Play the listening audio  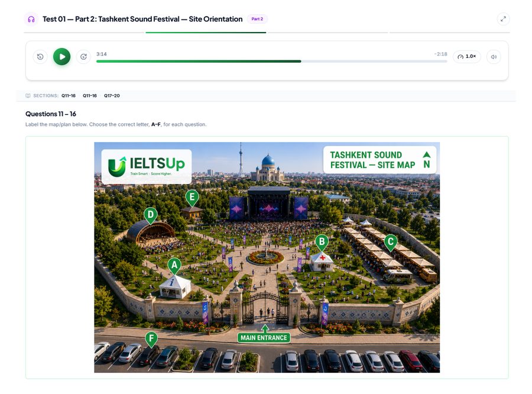(x=61, y=57)
